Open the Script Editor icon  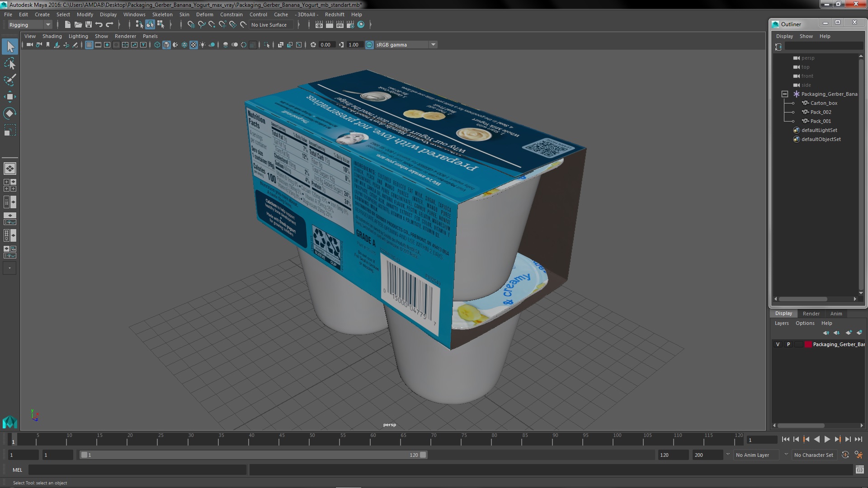pos(860,470)
